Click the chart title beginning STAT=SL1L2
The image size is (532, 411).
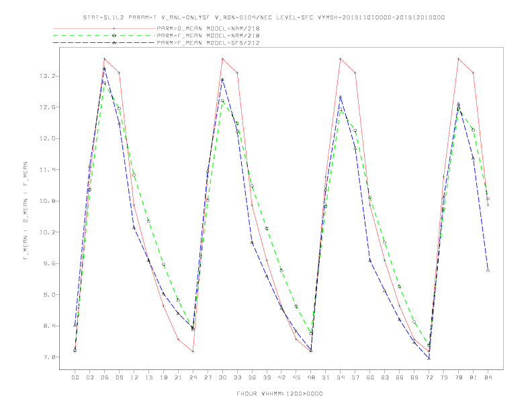click(263, 17)
